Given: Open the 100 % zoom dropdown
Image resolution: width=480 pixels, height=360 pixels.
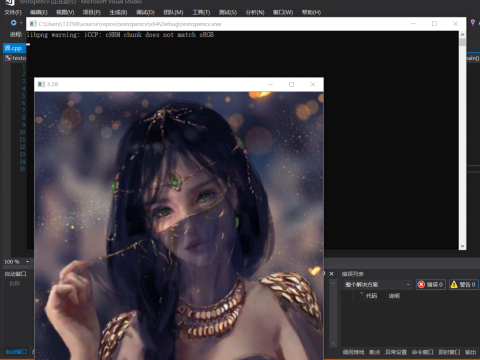Looking at the screenshot, I should coord(28,262).
